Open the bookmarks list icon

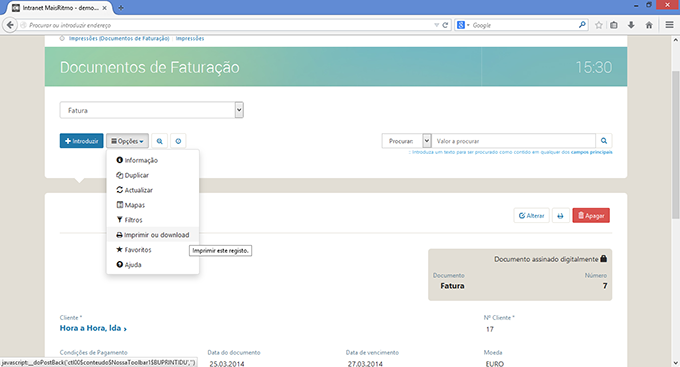(614, 25)
